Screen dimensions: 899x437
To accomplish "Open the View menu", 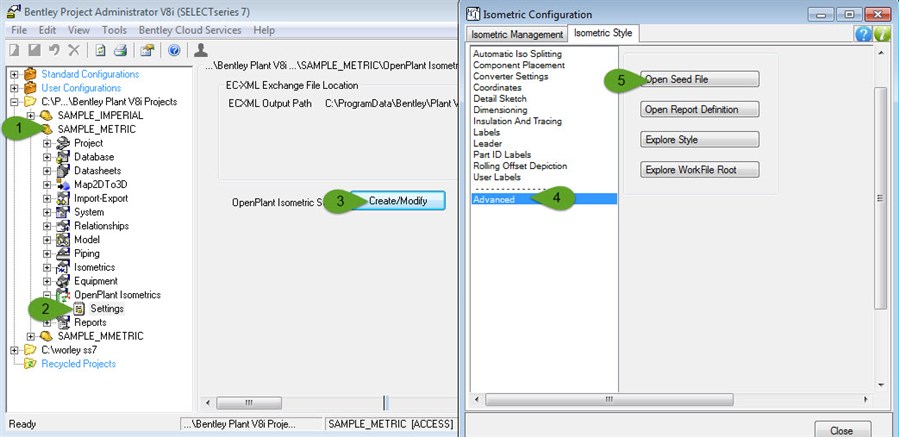I will click(79, 30).
